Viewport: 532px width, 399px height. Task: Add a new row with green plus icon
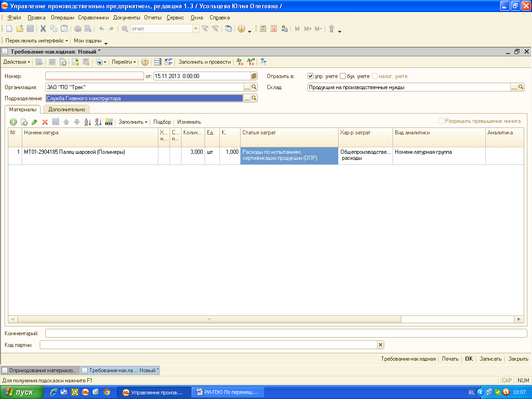pyautogui.click(x=13, y=122)
